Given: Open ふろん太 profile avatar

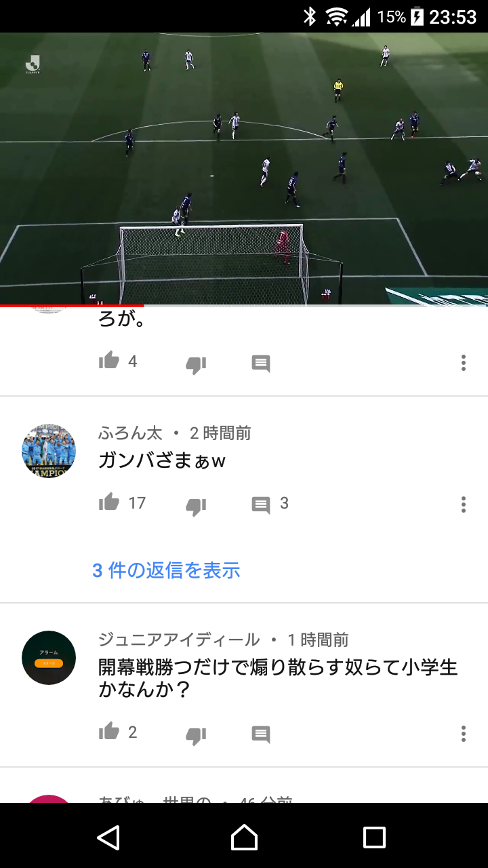Looking at the screenshot, I should [x=49, y=452].
